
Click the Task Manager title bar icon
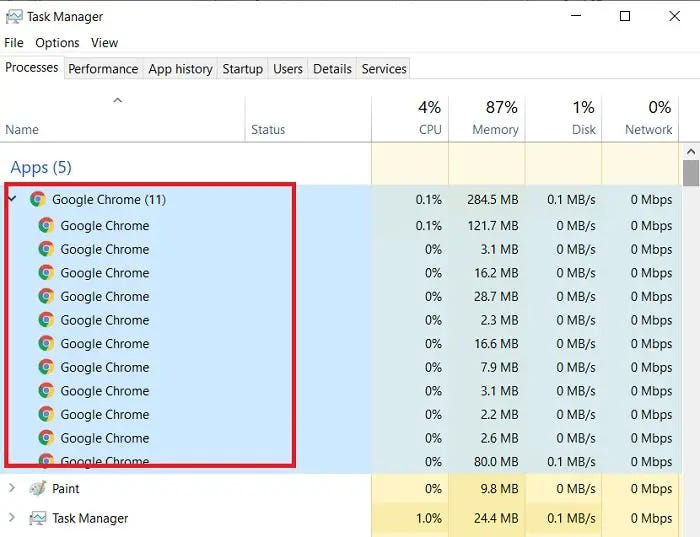(14, 17)
